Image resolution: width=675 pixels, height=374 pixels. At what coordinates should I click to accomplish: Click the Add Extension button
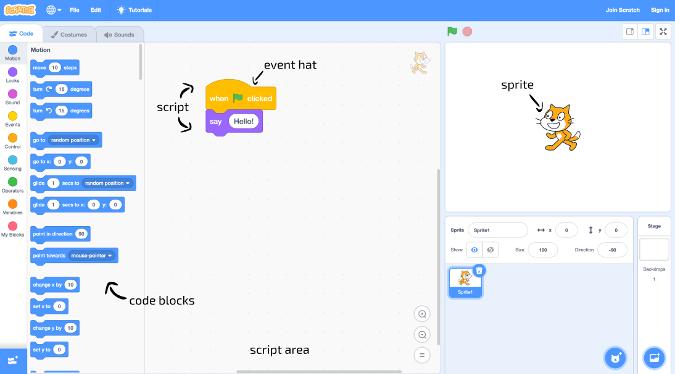pyautogui.click(x=13, y=361)
